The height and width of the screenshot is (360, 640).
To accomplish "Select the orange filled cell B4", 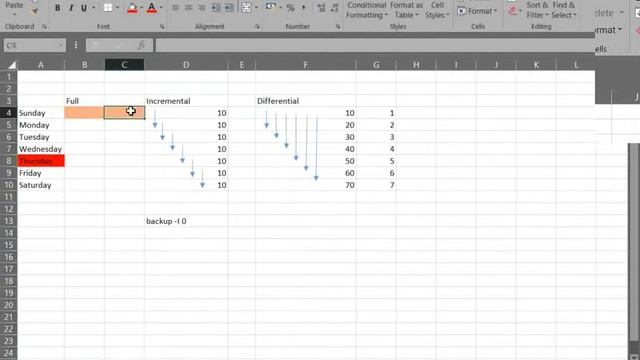I will pyautogui.click(x=84, y=113).
